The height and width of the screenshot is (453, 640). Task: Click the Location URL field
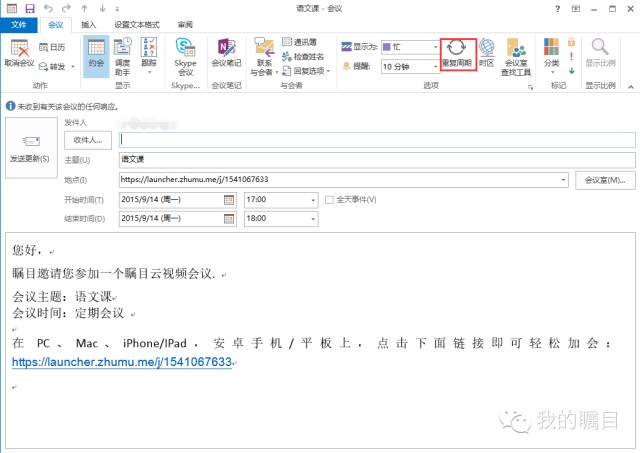[x=344, y=180]
